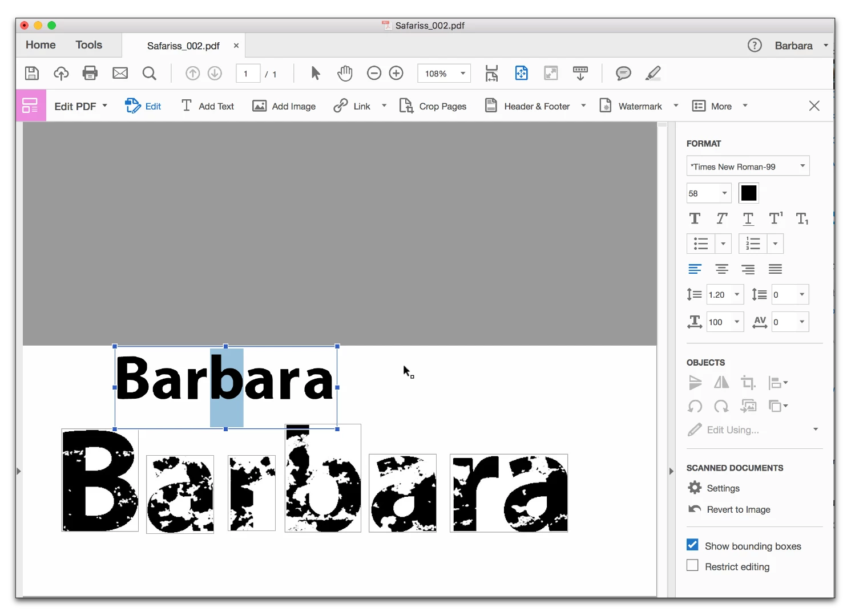Viewport: 851px width, 616px height.
Task: Click the Add Text button
Action: [207, 106]
